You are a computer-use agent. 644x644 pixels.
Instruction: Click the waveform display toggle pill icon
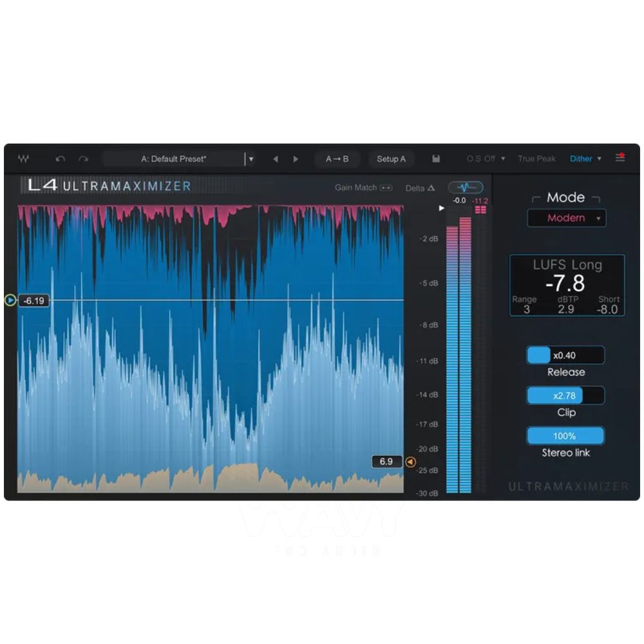click(466, 187)
